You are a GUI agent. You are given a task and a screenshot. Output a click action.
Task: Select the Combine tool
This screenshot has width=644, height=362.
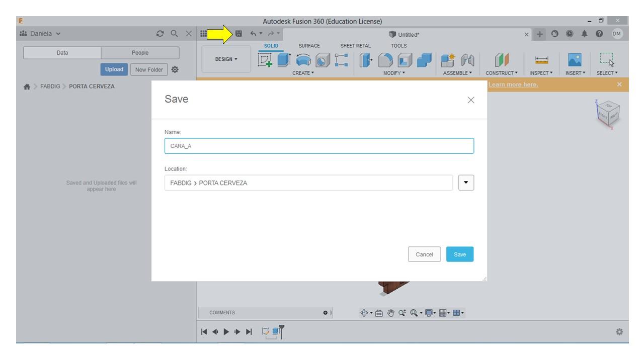coord(424,60)
